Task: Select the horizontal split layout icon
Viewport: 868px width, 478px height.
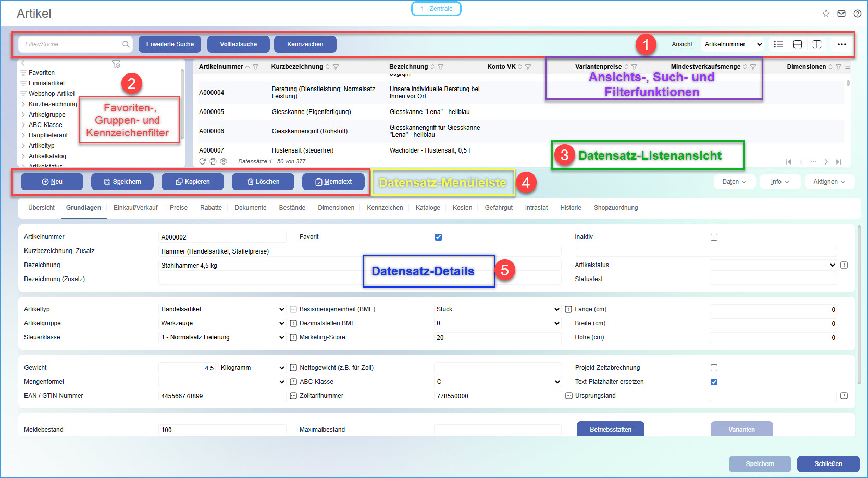Action: click(797, 44)
